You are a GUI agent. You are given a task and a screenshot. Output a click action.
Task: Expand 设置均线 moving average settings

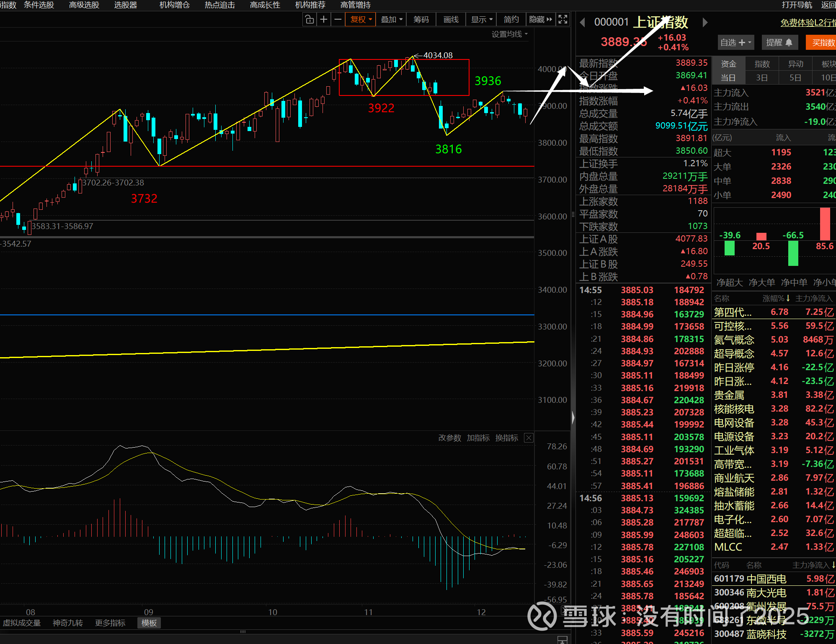(509, 34)
